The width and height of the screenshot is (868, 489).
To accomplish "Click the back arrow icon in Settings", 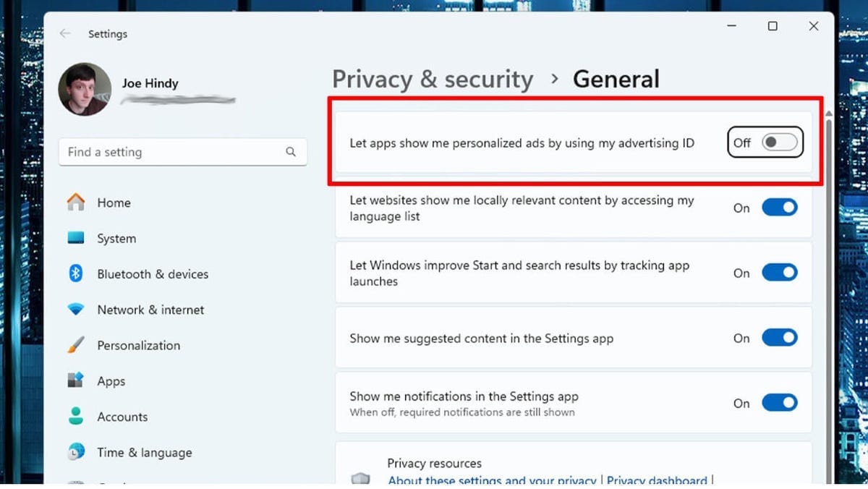I will coord(65,33).
